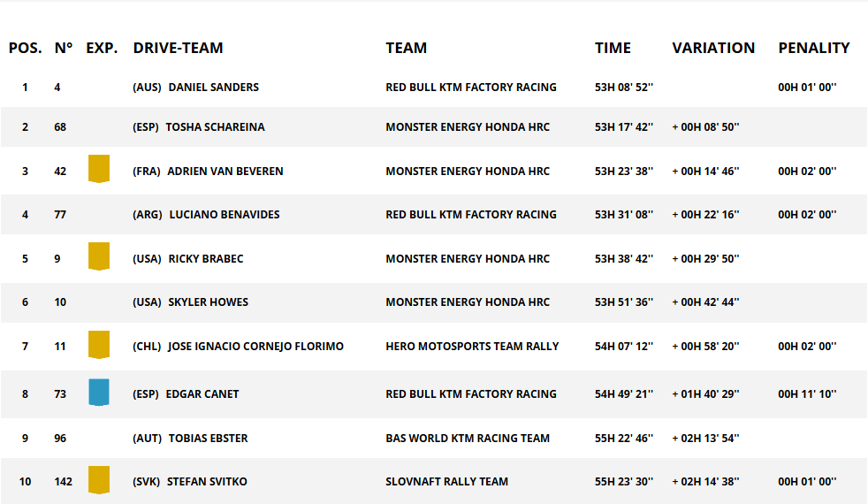Open rider Daniel Sanders' entry
868x504 pixels.
(214, 88)
